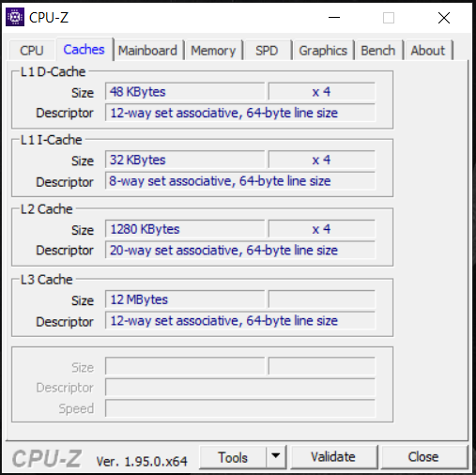The width and height of the screenshot is (476, 475).
Task: Click the L3 Cache 12 MBytes field
Action: tap(185, 299)
